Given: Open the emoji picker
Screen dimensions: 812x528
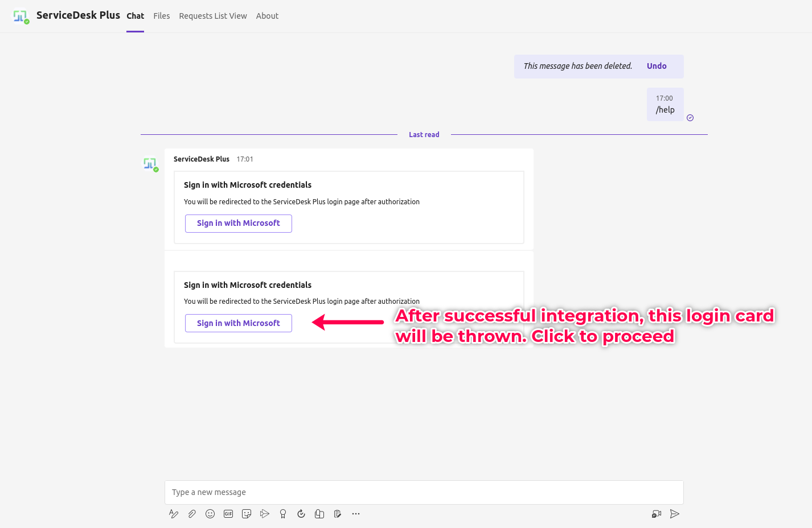Looking at the screenshot, I should (210, 514).
